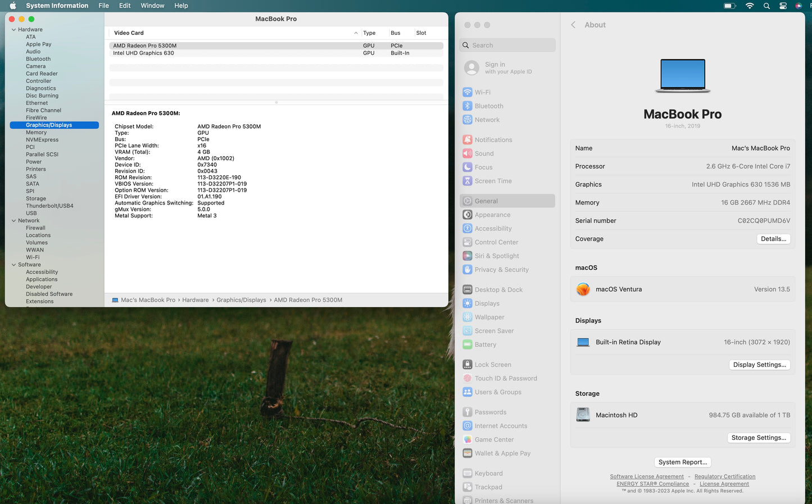Click the Wallpaper settings icon

pos(467,317)
